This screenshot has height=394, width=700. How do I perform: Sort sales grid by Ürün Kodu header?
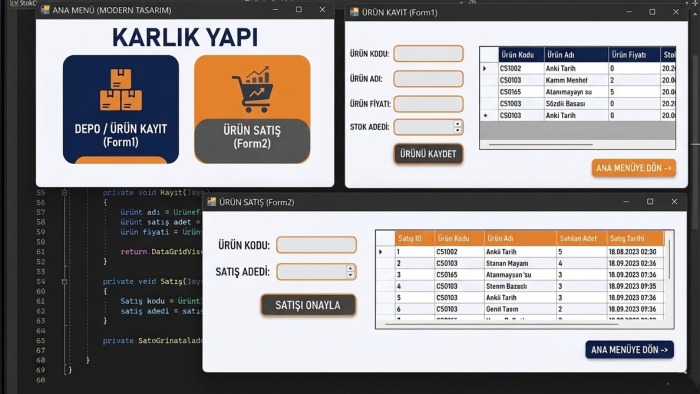pyautogui.click(x=459, y=238)
